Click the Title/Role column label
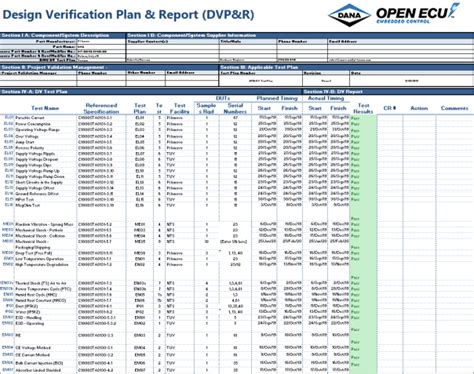Image resolution: width=474 pixels, height=374 pixels. coord(231,42)
